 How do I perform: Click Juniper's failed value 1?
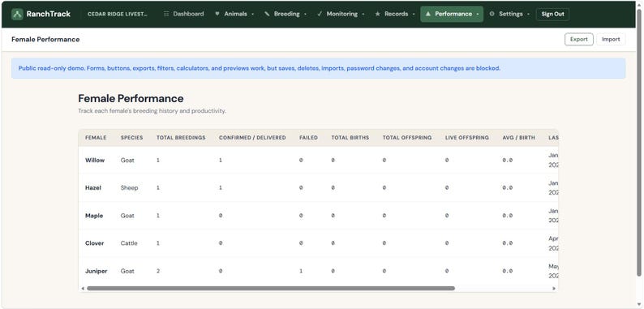click(x=301, y=271)
